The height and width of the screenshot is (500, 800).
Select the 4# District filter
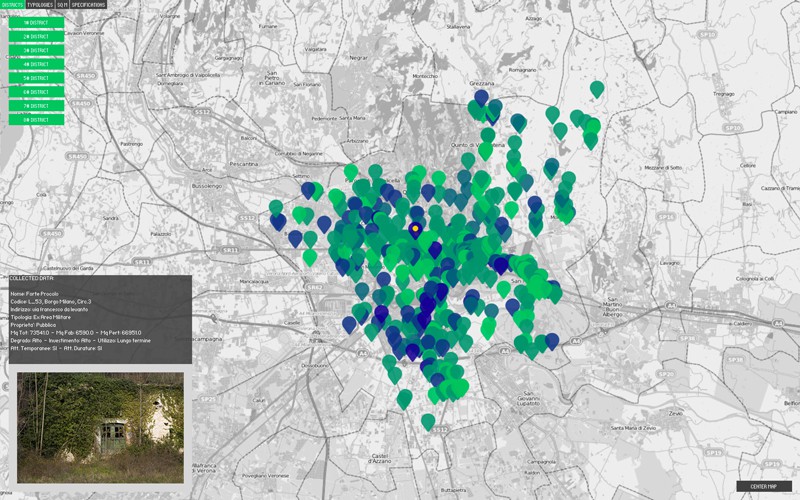coord(36,64)
